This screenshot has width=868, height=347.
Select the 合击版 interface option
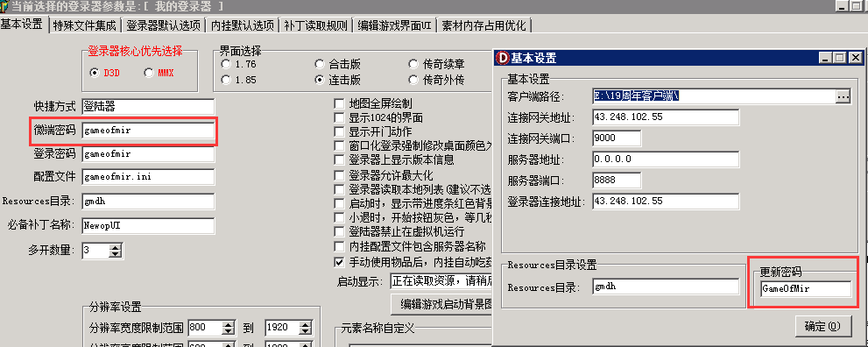(320, 64)
